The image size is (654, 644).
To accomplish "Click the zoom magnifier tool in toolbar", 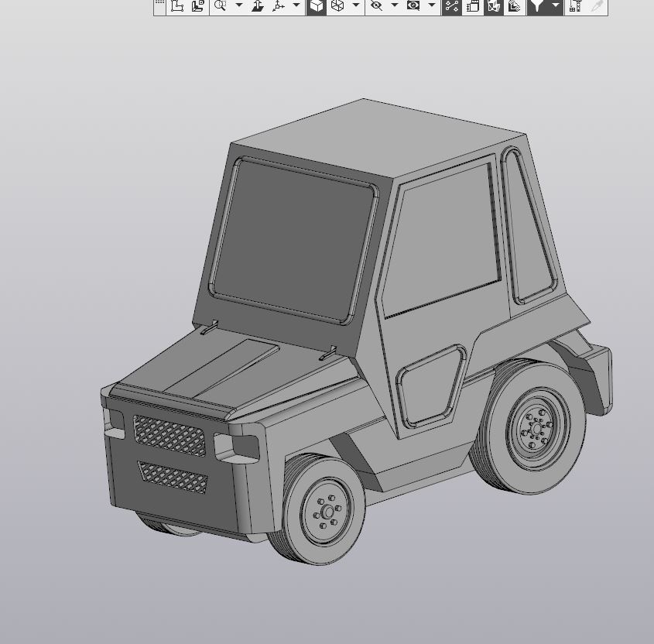I will (x=221, y=6).
